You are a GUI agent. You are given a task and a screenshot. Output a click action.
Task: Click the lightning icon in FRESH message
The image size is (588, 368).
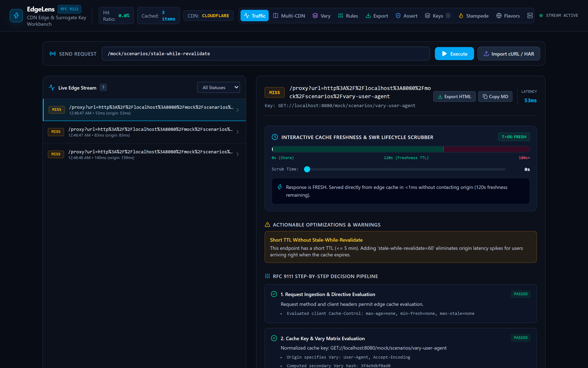[x=280, y=187]
